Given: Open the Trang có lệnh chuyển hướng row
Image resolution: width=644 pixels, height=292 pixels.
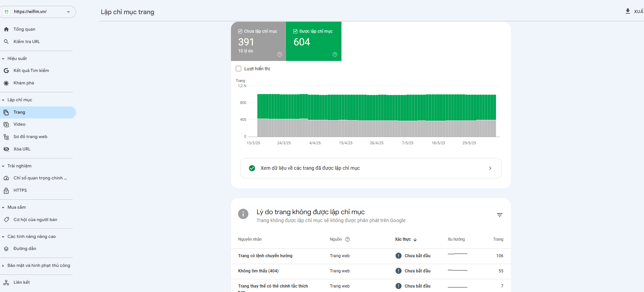Looking at the screenshot, I should coord(371,256).
